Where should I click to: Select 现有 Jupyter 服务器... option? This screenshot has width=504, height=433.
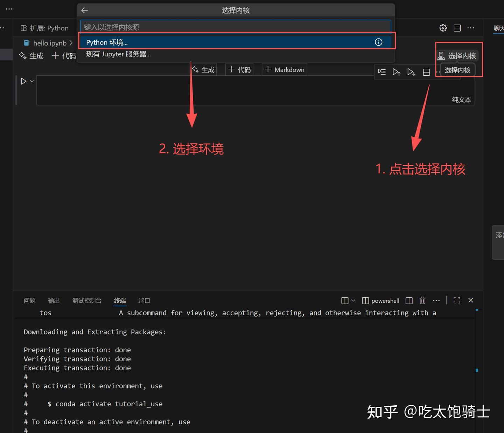coord(118,54)
